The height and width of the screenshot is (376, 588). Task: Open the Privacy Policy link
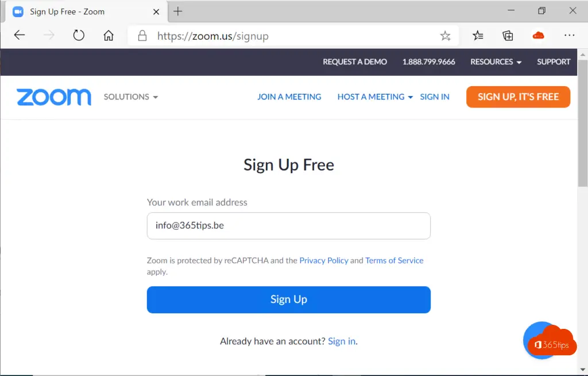324,260
